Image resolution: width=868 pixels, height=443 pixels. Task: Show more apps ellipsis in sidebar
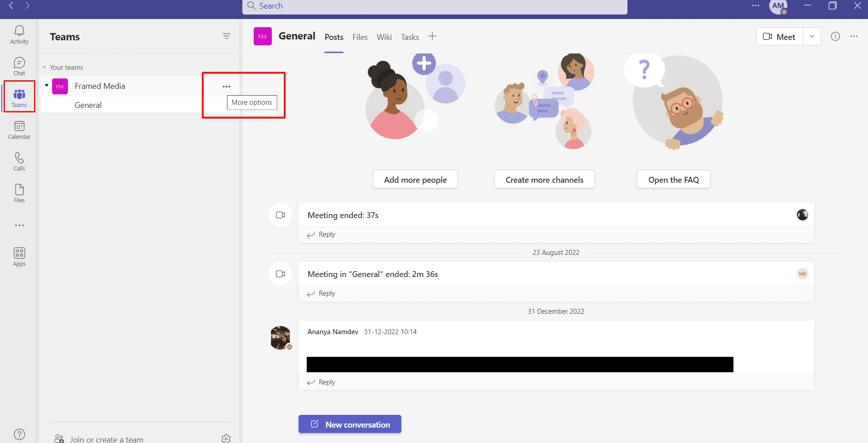pyautogui.click(x=19, y=225)
